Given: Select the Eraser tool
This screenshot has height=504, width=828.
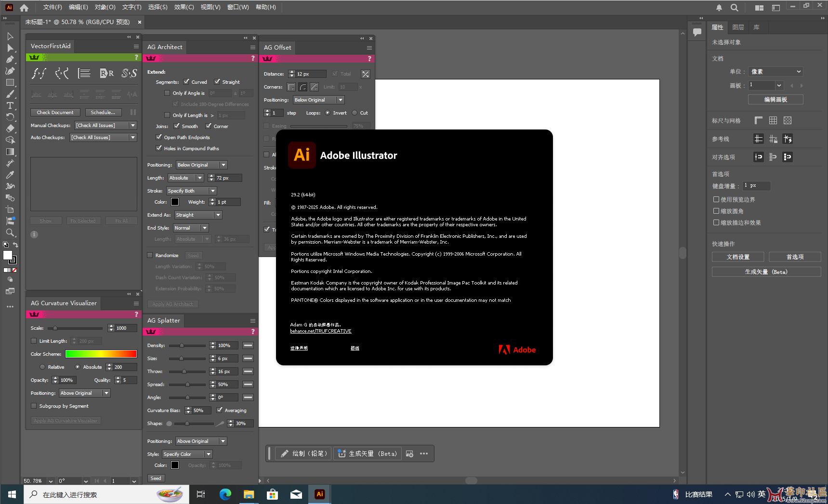Looking at the screenshot, I should click(x=10, y=129).
